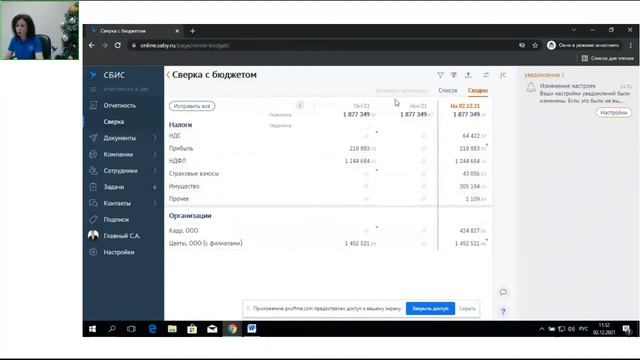Open Word from the taskbar
The height and width of the screenshot is (360, 640).
pyautogui.click(x=252, y=329)
